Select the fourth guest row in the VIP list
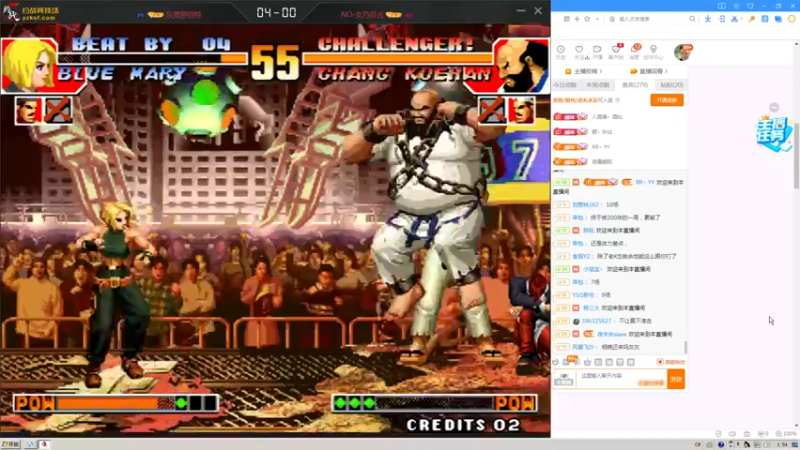This screenshot has width=800, height=450. tap(619, 161)
